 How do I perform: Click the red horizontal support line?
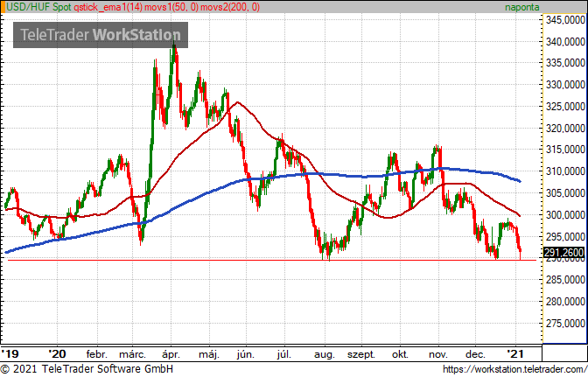pos(272,260)
